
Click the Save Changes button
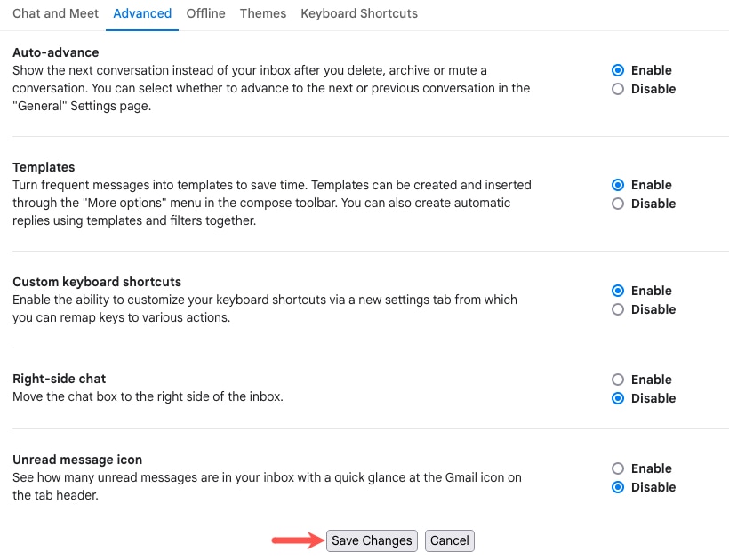(x=372, y=540)
